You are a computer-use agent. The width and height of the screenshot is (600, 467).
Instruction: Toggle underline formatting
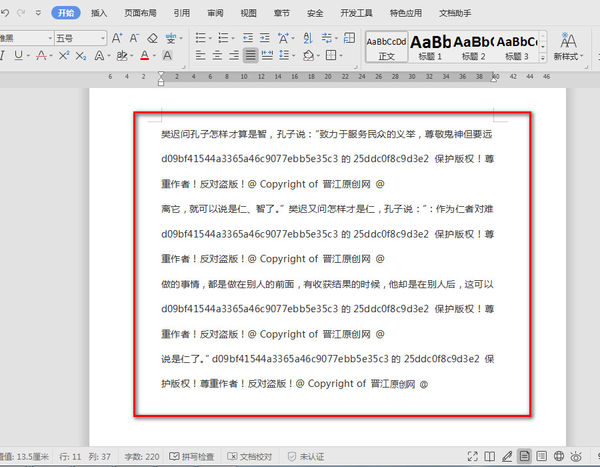(x=18, y=56)
